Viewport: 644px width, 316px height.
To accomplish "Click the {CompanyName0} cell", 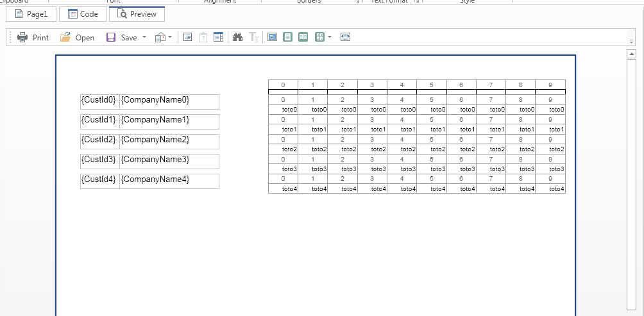I will click(169, 102).
